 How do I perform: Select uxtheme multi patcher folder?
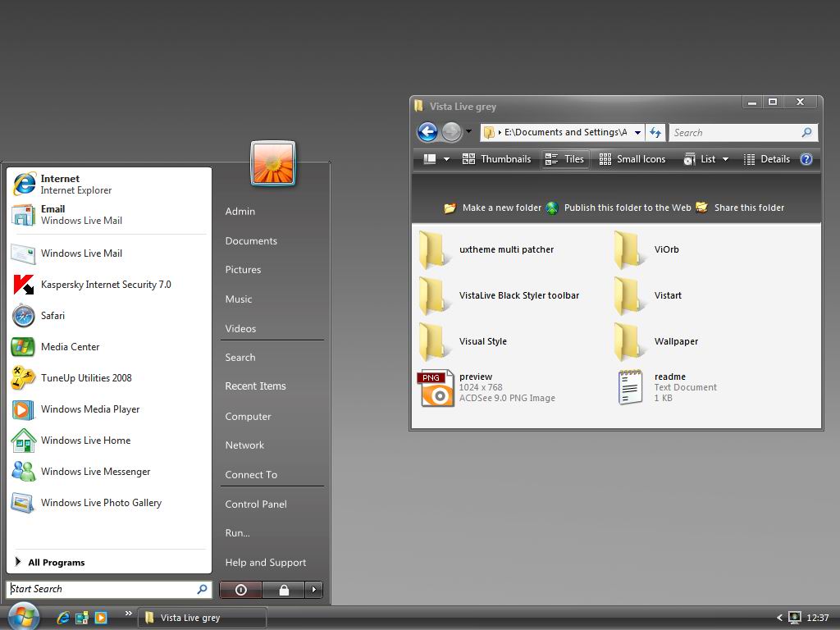(486, 249)
